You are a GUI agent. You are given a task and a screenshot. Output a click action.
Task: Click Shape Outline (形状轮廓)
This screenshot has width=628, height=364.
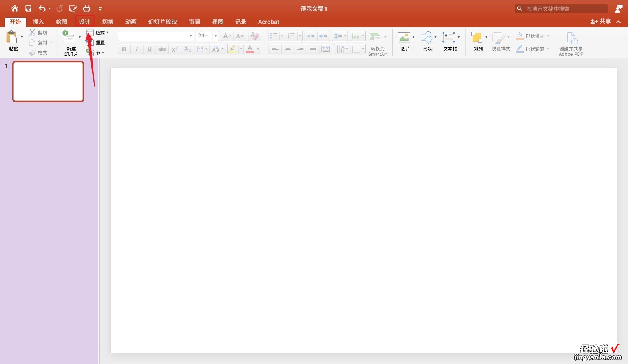(532, 49)
